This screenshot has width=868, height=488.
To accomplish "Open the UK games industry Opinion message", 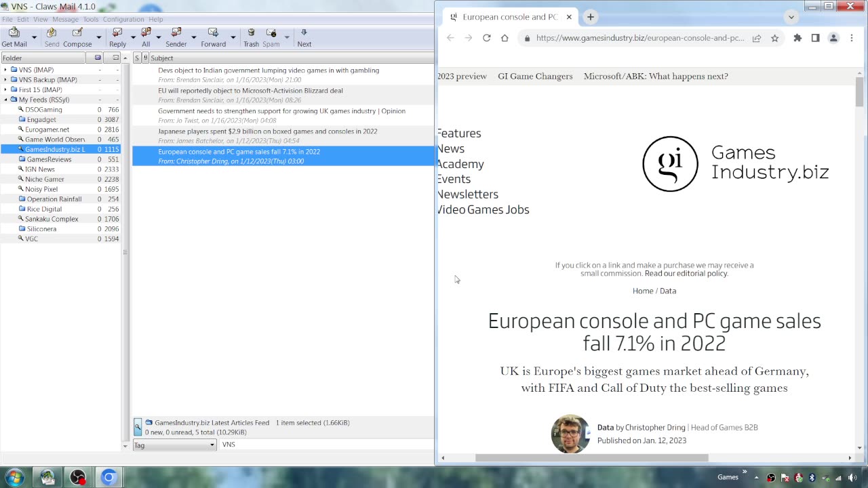I will tap(283, 115).
